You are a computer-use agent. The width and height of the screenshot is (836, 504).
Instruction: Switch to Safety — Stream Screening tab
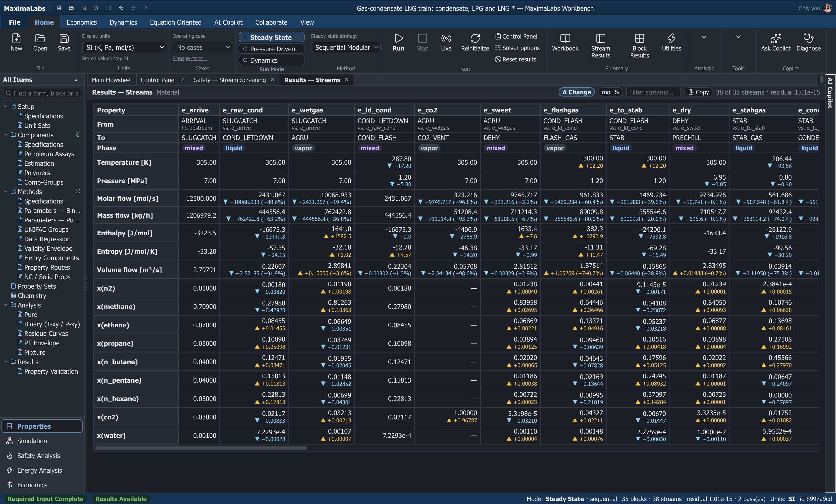230,80
